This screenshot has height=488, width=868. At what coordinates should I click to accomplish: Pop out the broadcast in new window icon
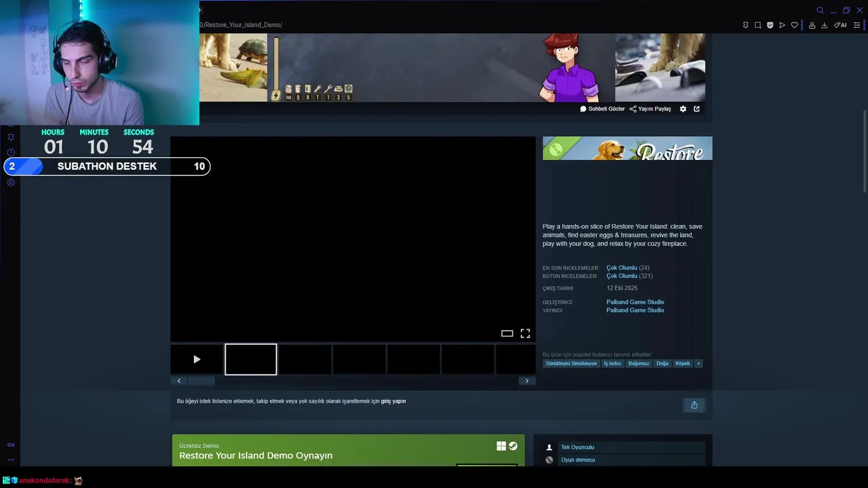[696, 108]
